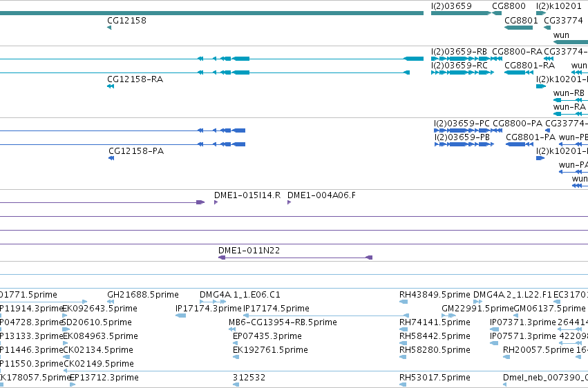Select the CG8800 gene feature
Image resolution: width=588 pixels, height=388 pixels.
(497, 13)
